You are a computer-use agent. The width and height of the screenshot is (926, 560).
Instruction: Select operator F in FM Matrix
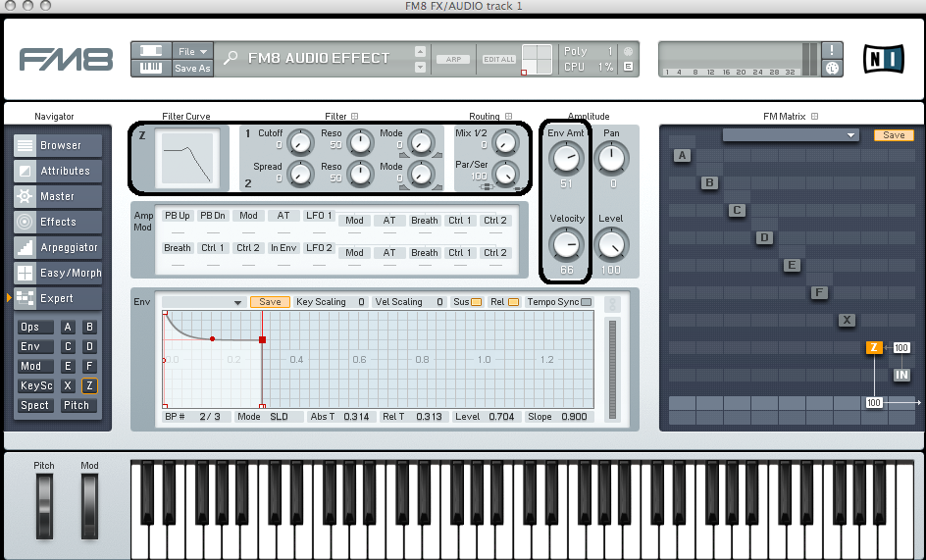click(x=819, y=292)
